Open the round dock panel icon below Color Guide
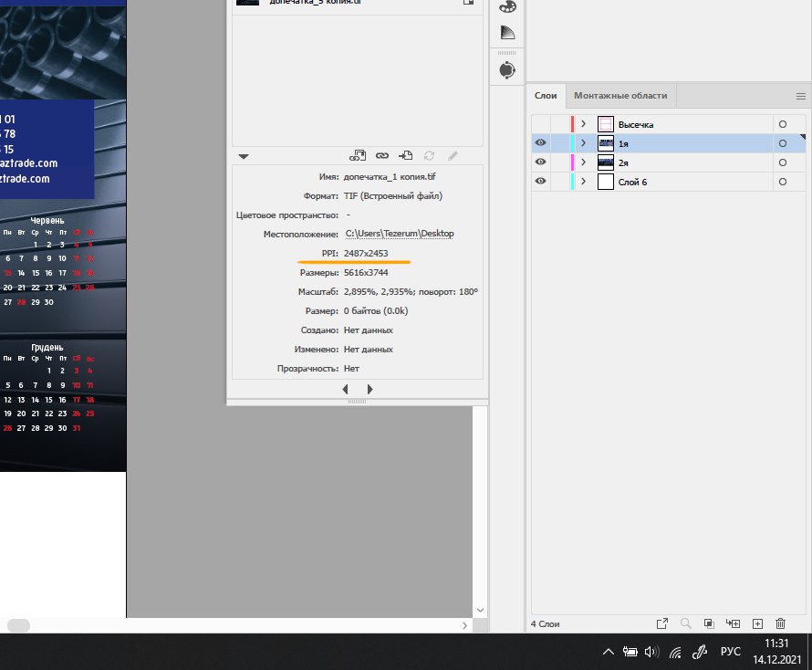 pos(507,70)
